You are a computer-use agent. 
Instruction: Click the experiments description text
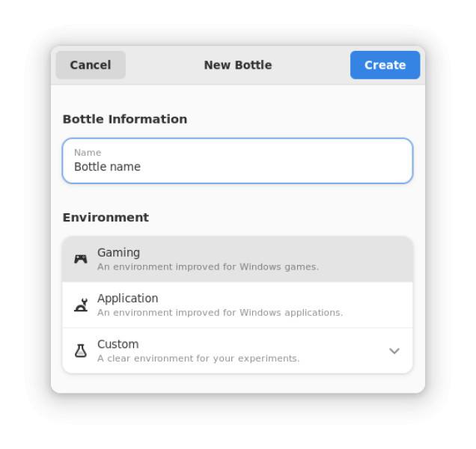tap(198, 358)
